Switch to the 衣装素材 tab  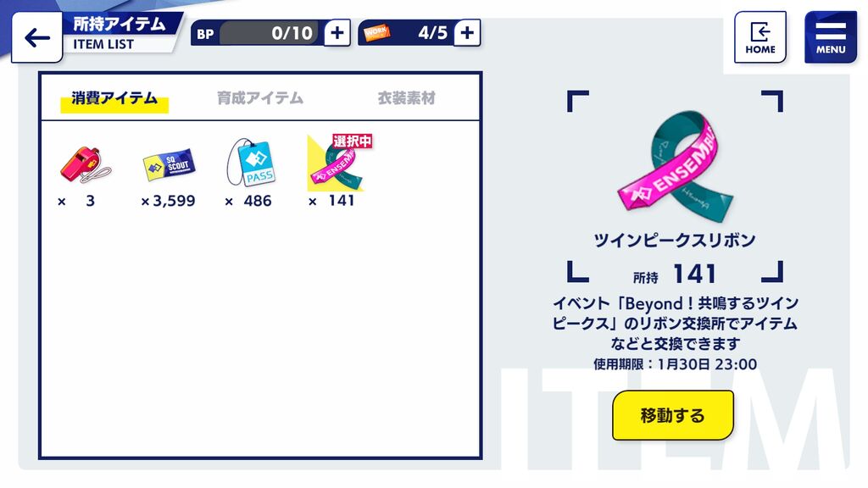click(406, 98)
